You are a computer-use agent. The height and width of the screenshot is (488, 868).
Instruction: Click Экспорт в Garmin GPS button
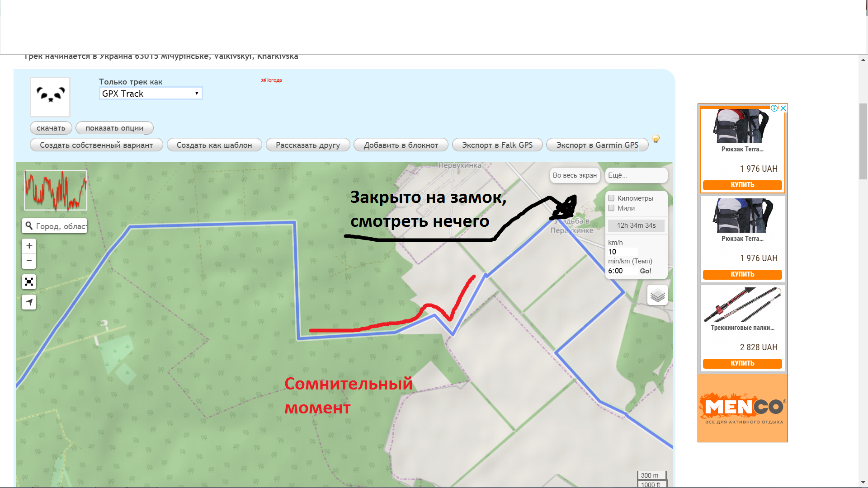597,145
